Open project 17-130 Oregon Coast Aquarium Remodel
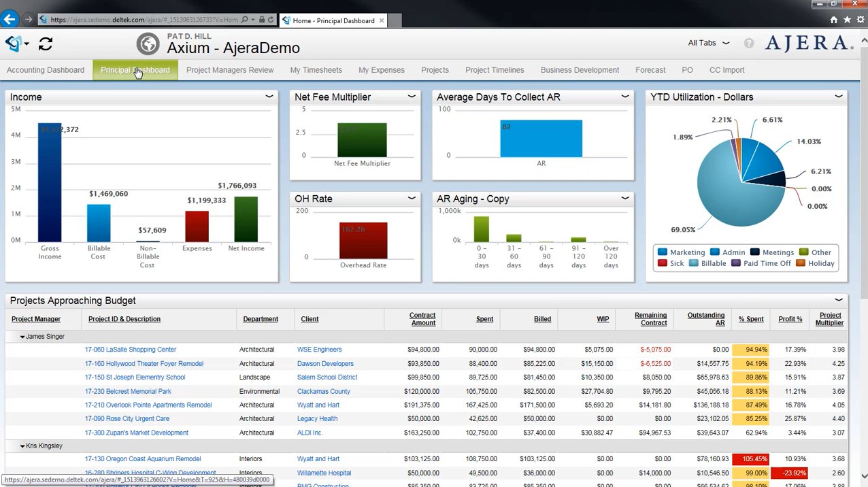Viewport: 868px width, 487px height. (142, 458)
